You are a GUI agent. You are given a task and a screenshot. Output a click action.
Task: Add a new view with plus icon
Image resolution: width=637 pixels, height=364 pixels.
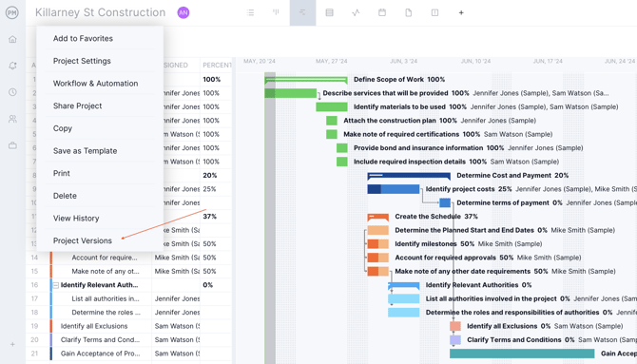(461, 12)
